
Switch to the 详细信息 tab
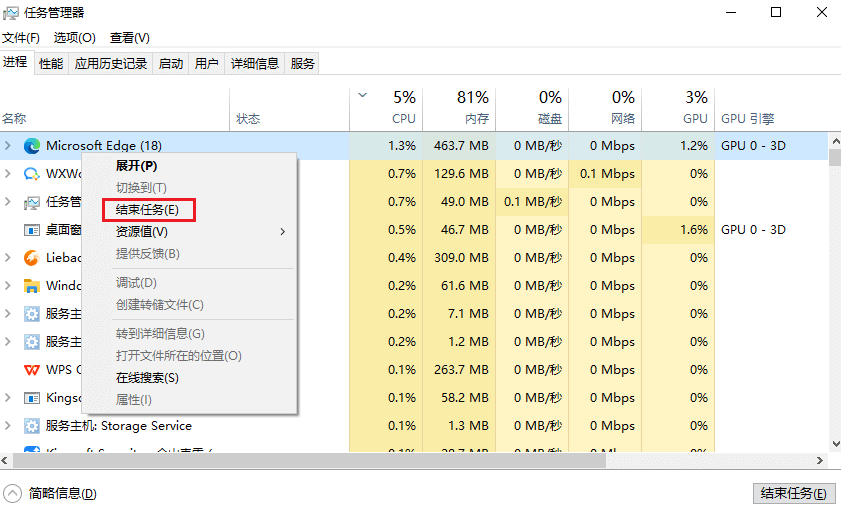point(254,64)
